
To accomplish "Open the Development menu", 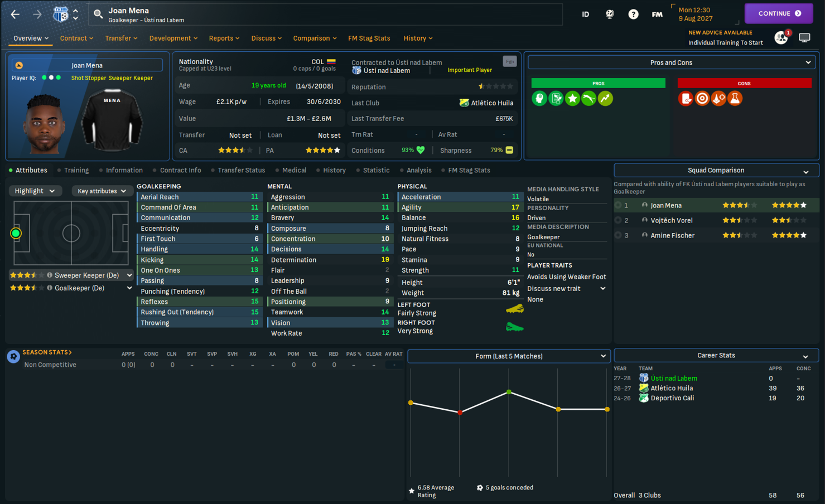I will point(173,38).
